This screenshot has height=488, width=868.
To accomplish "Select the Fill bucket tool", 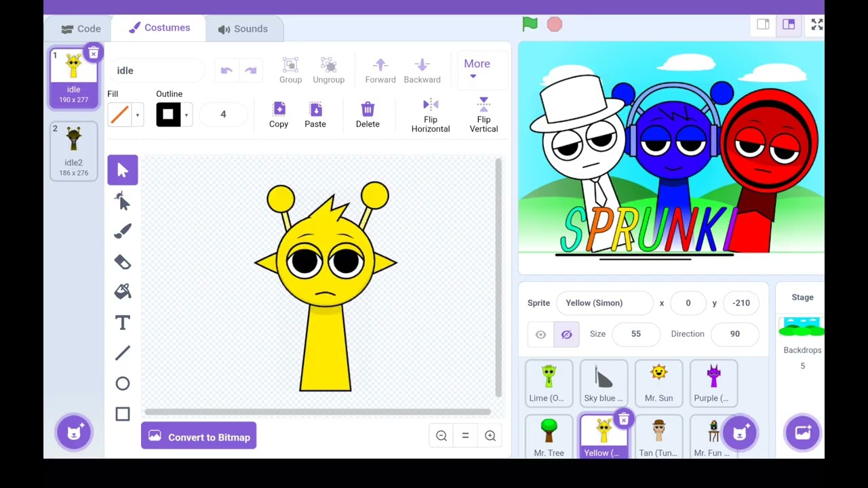I will coord(122,292).
